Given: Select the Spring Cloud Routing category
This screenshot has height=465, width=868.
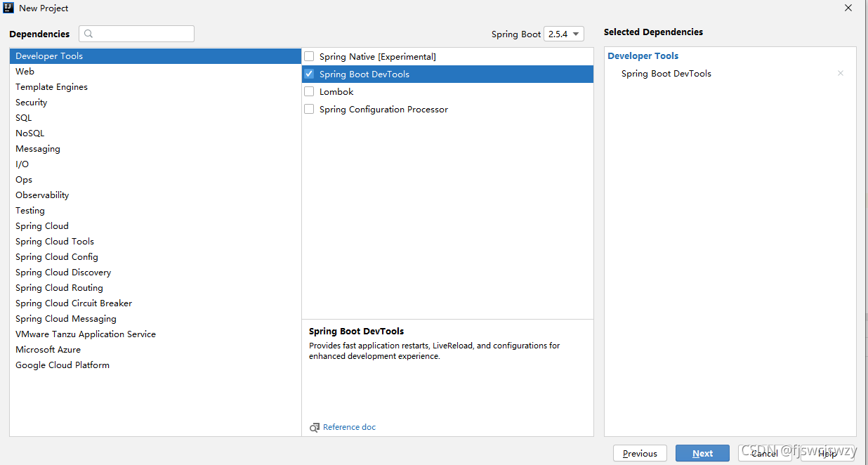Looking at the screenshot, I should click(x=155, y=288).
